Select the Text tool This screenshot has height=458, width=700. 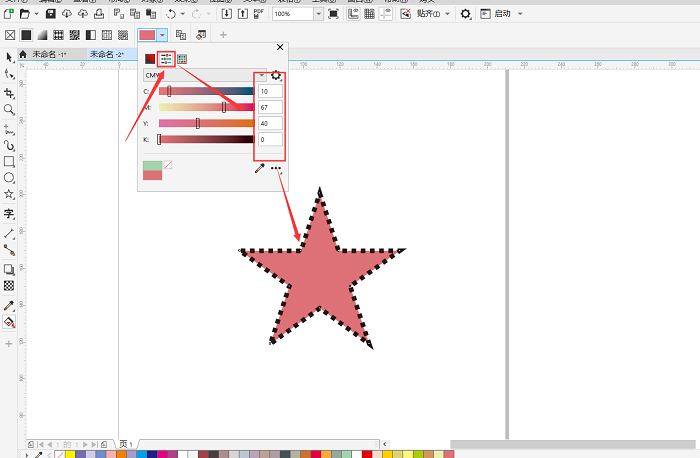coord(9,214)
